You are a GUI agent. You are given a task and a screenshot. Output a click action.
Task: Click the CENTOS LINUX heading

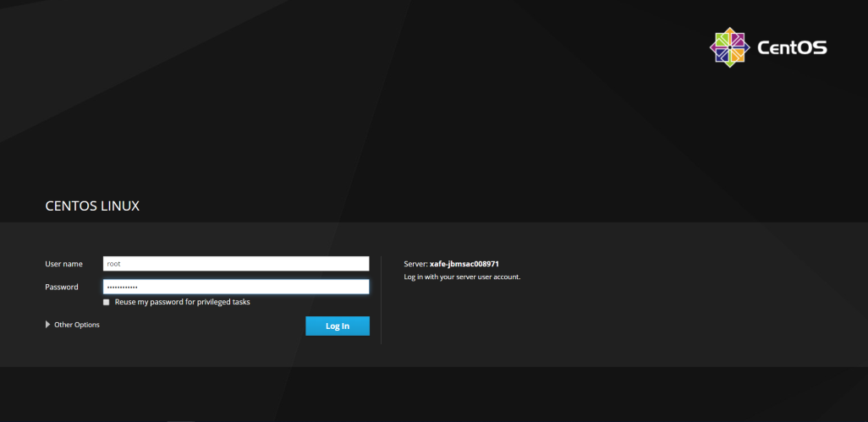tap(92, 206)
